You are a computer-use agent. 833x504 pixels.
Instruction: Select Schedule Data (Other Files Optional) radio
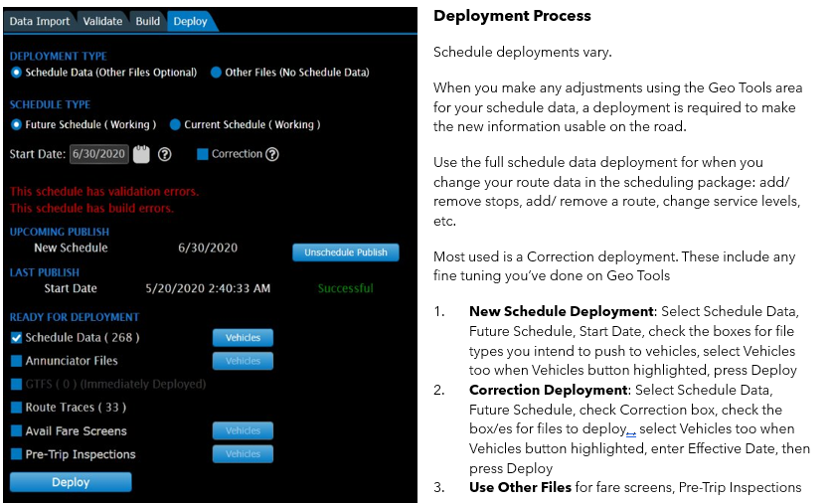(17, 73)
